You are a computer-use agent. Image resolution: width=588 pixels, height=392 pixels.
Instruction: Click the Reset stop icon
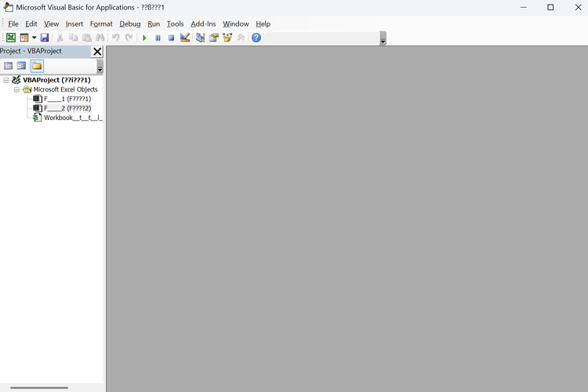coord(172,38)
